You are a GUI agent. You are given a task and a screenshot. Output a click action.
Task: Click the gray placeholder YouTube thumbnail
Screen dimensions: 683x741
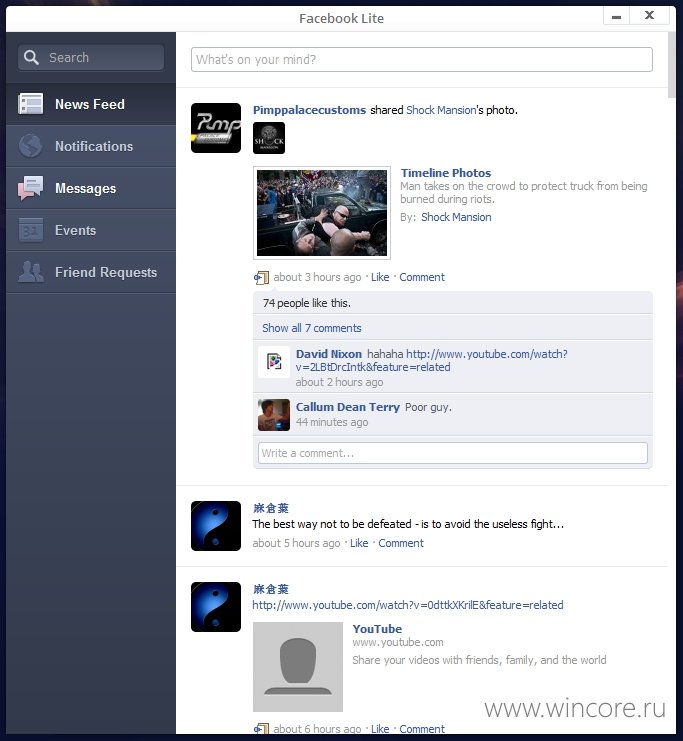click(x=298, y=666)
